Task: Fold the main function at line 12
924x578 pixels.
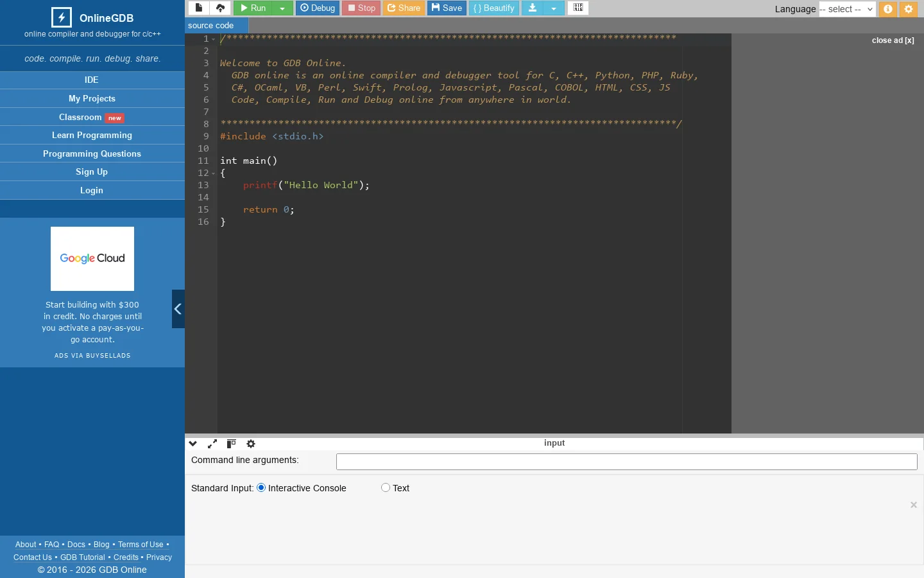Action: (214, 173)
